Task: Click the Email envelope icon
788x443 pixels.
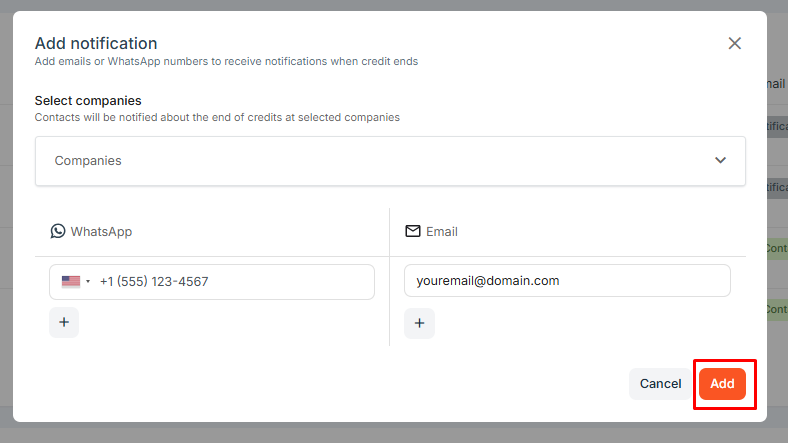Action: (413, 231)
